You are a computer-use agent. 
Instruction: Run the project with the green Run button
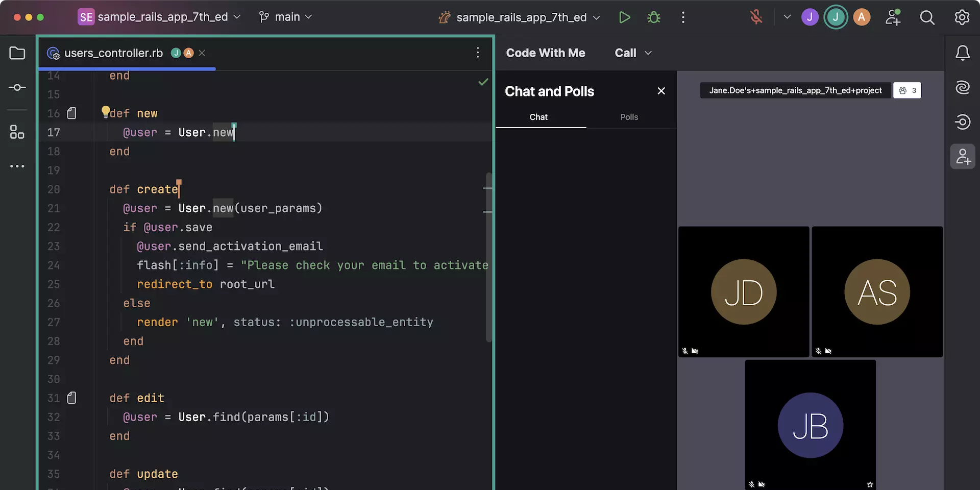pyautogui.click(x=624, y=17)
